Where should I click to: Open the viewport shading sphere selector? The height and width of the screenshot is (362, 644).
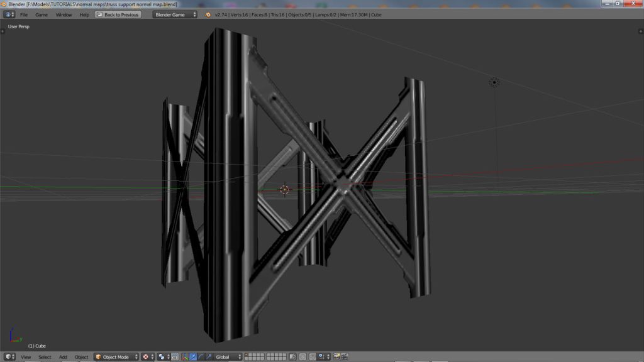click(x=145, y=356)
